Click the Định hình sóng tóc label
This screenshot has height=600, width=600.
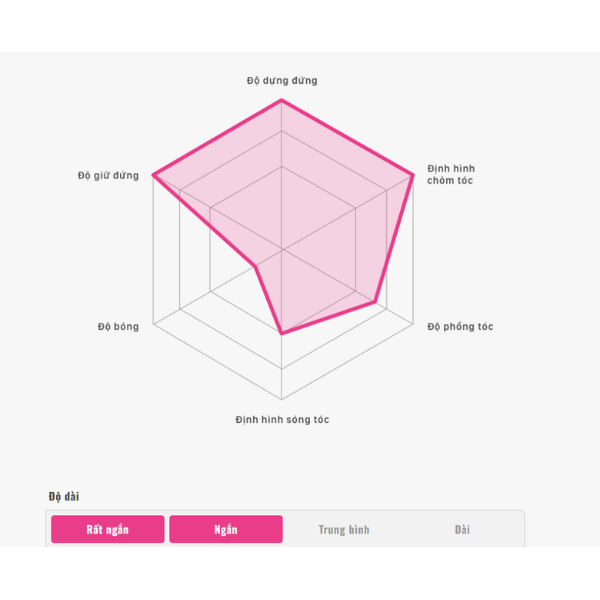tap(282, 420)
